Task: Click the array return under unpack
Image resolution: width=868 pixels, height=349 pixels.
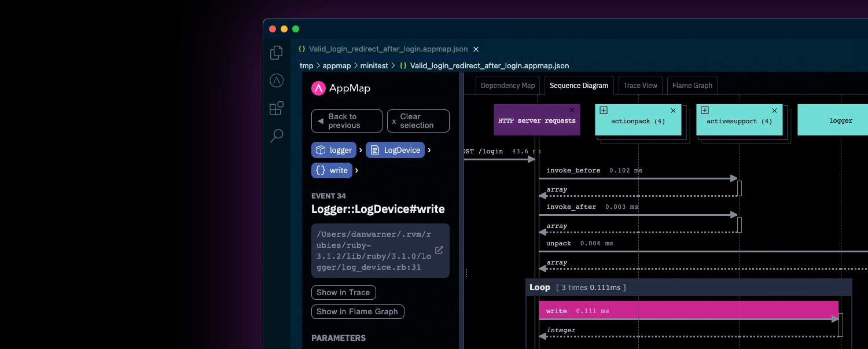Action: [x=557, y=262]
